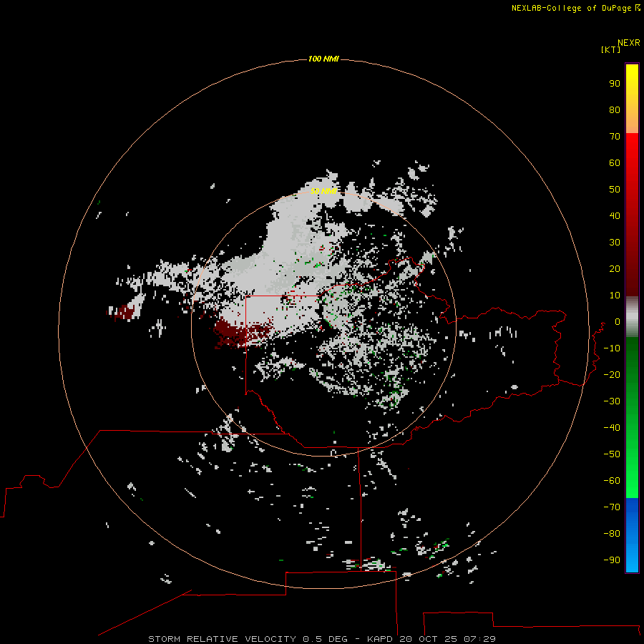This screenshot has width=644, height=644.
Task: Click the NEXLAB-College of DuPage label
Action: (572, 8)
